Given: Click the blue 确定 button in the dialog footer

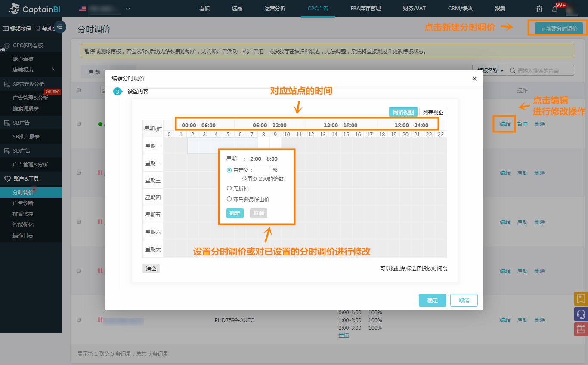Looking at the screenshot, I should point(433,300).
